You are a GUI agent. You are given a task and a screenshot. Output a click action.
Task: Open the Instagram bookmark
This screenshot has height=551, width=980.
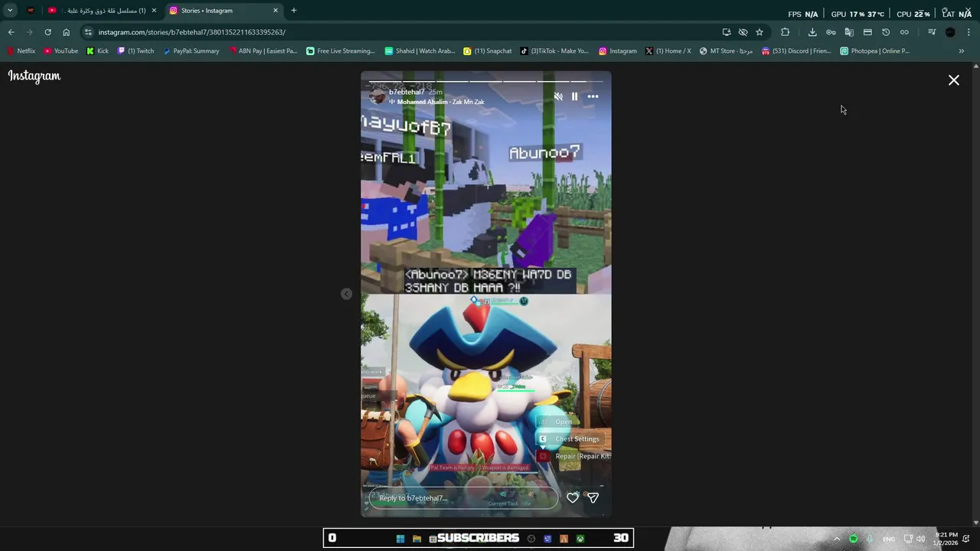(618, 51)
